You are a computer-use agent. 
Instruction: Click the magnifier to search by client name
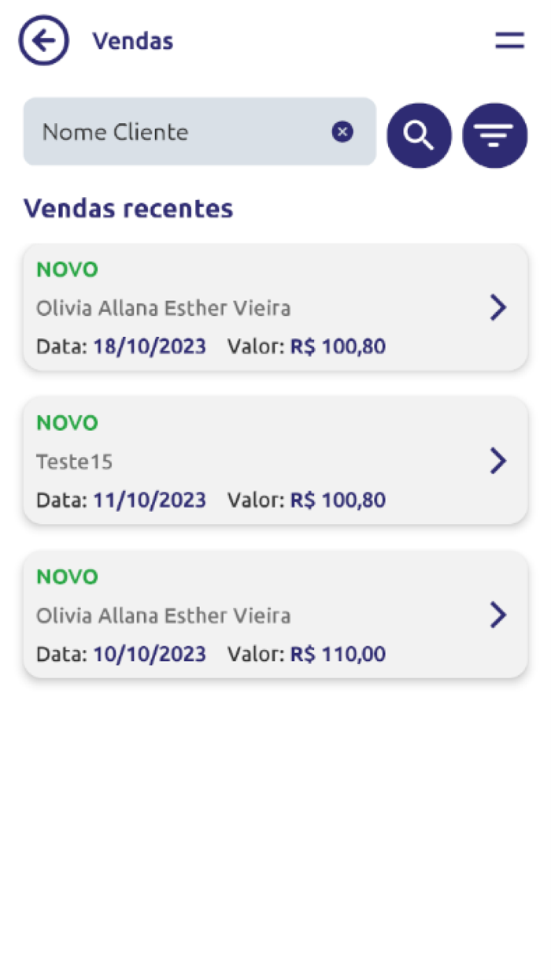coord(419,135)
